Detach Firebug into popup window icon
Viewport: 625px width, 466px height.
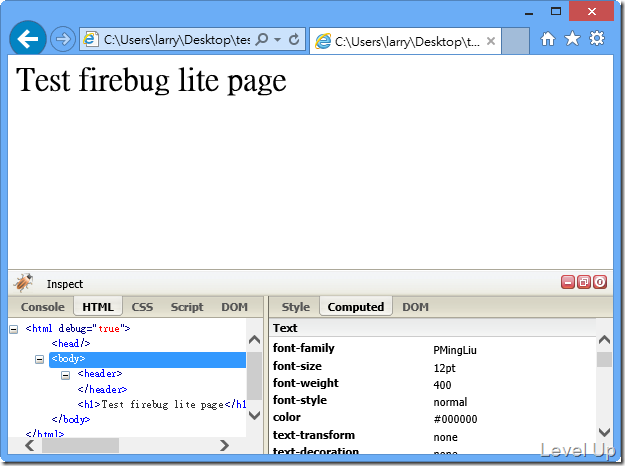pyautogui.click(x=584, y=282)
